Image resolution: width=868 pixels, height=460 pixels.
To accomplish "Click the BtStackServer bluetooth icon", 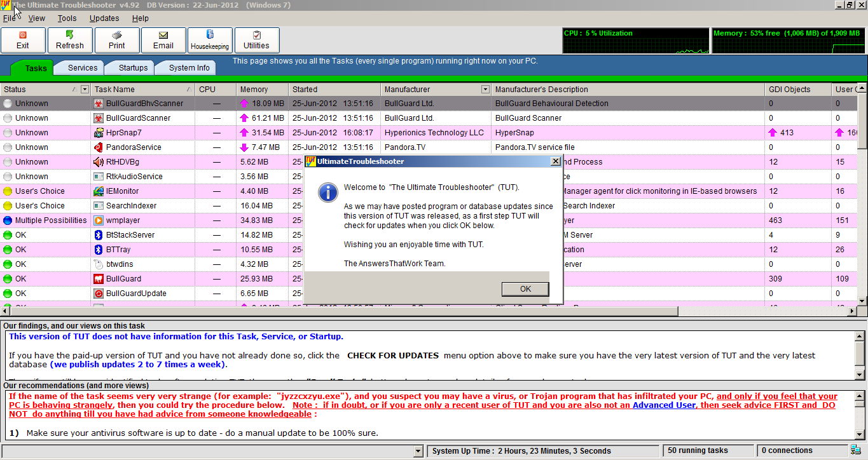I will pos(99,234).
